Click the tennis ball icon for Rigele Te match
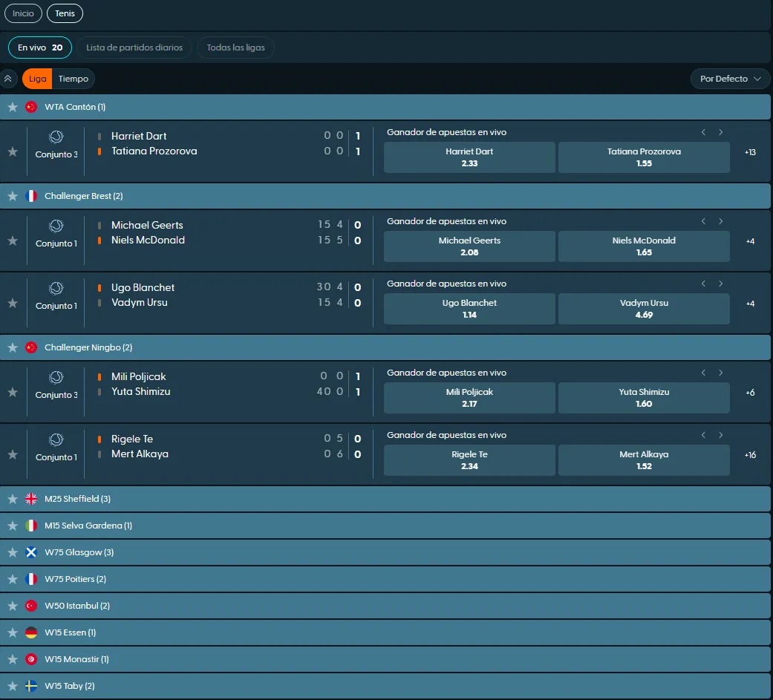 (56, 439)
